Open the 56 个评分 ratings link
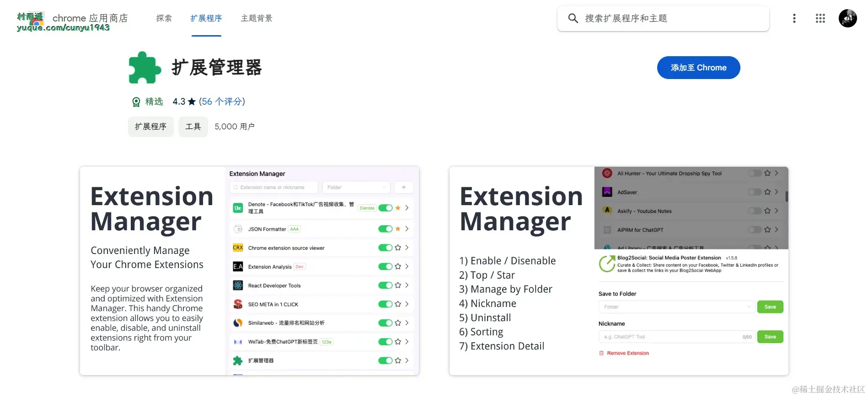 (222, 101)
